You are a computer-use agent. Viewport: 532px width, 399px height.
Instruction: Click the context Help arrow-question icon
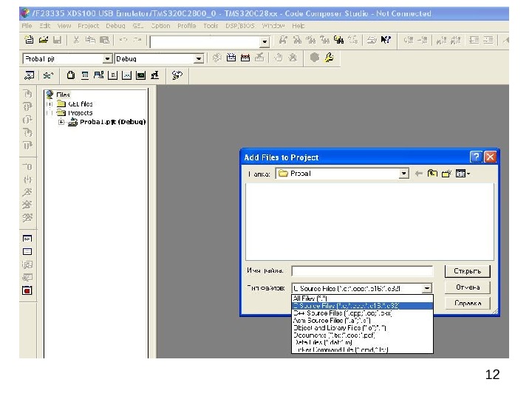[x=386, y=40]
